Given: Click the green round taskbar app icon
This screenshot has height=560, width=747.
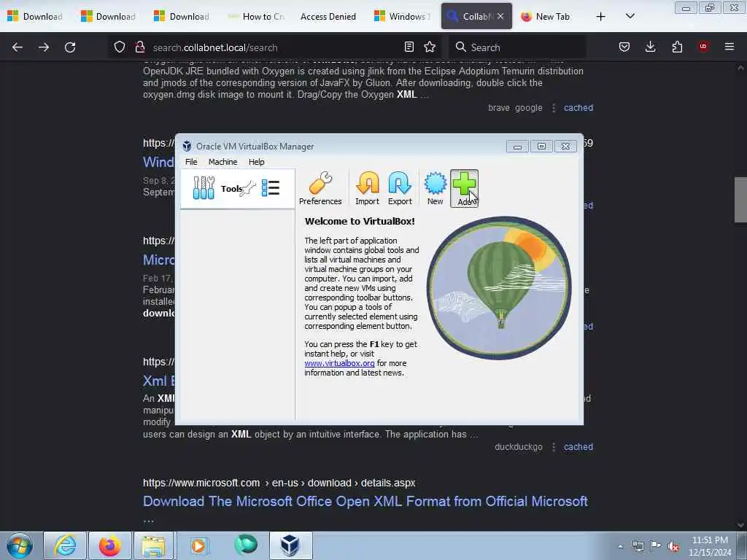Looking at the screenshot, I should pyautogui.click(x=246, y=545).
